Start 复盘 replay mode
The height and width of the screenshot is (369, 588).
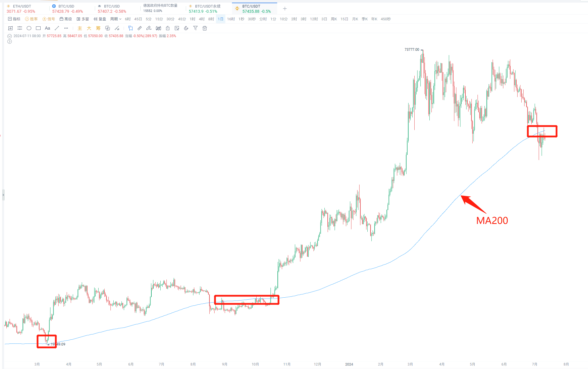(100, 19)
